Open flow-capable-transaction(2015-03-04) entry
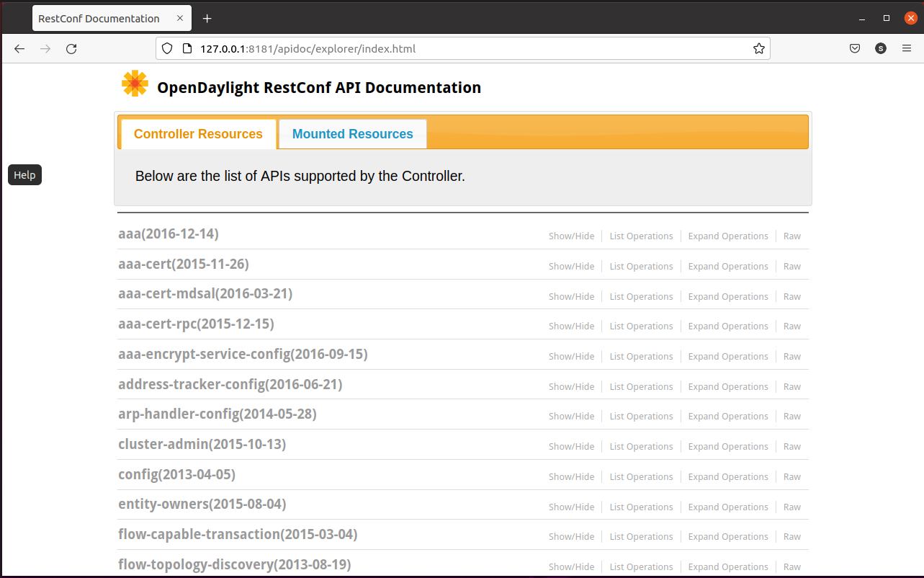The image size is (924, 578). coord(238,535)
